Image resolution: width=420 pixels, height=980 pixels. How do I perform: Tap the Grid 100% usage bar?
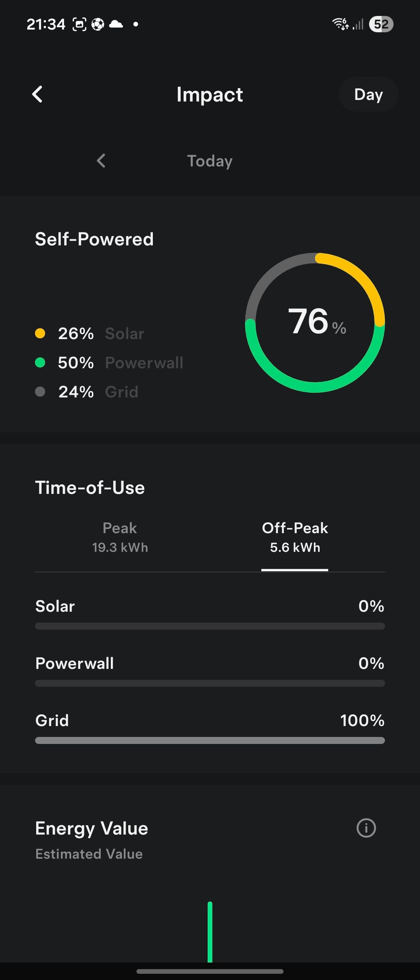(210, 740)
